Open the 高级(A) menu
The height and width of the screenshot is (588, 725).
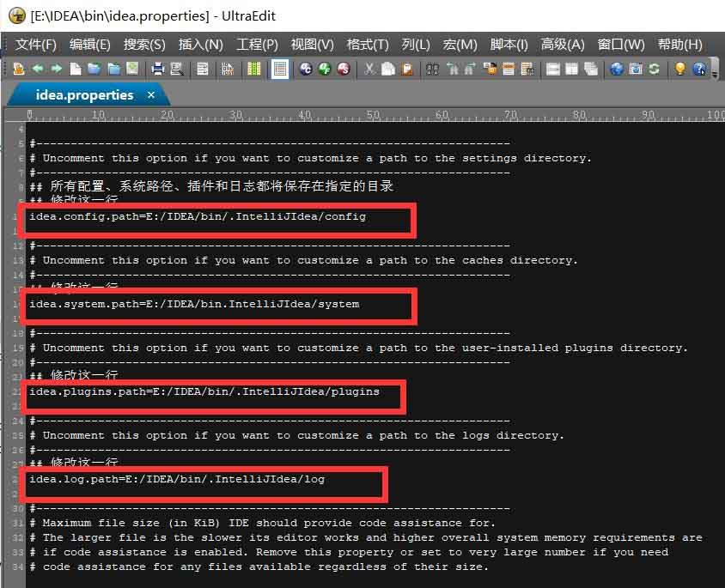[563, 45]
